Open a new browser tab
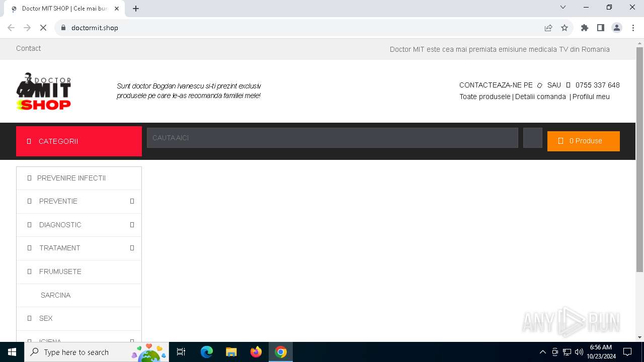This screenshot has width=644, height=362. [x=136, y=9]
